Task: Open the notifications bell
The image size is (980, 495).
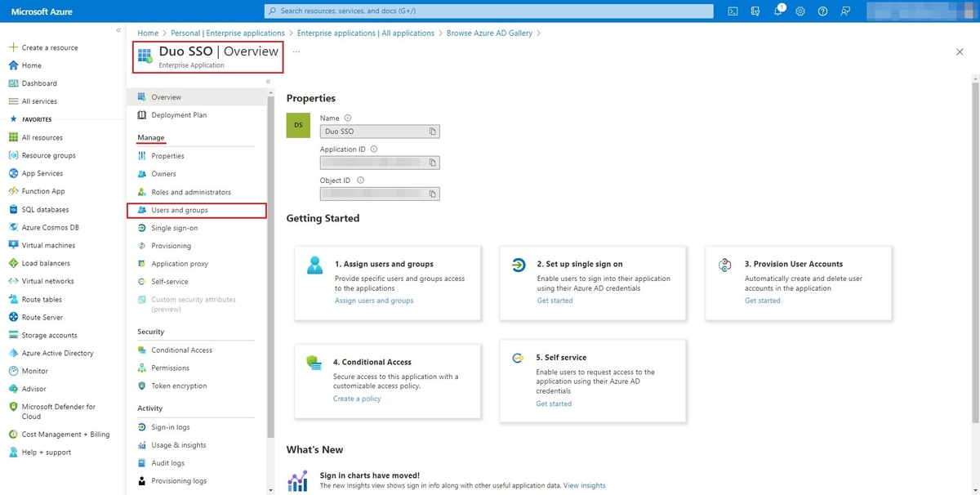Action: [x=777, y=11]
